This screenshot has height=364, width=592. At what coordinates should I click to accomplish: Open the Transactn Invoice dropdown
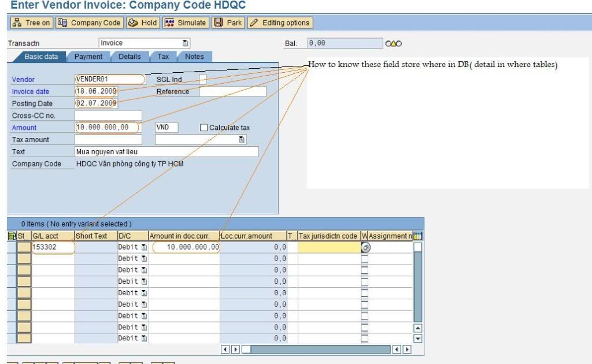(186, 43)
